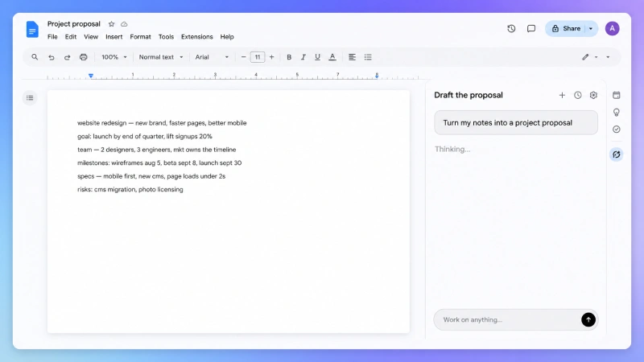Image resolution: width=644 pixels, height=362 pixels.
Task: Open the Keep lightbulb icon
Action: click(x=617, y=113)
